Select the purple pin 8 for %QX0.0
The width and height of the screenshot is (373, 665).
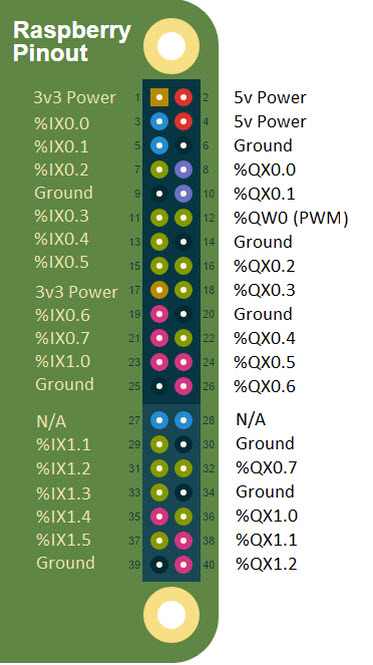pyautogui.click(x=183, y=170)
